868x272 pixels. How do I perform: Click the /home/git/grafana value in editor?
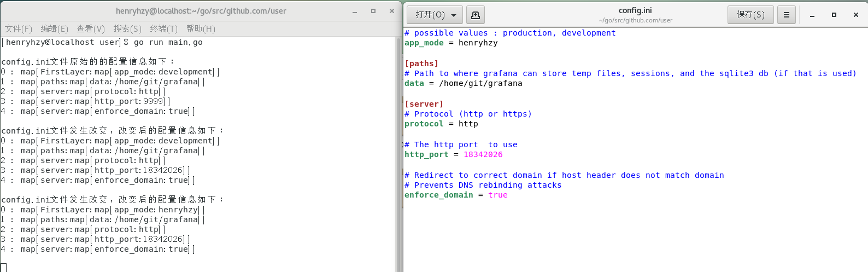[x=480, y=84]
